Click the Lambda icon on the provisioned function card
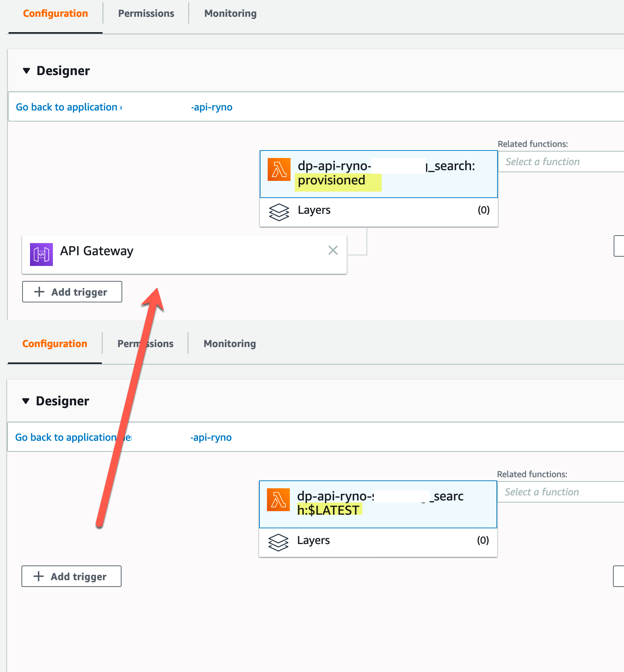The image size is (624, 672). click(279, 169)
